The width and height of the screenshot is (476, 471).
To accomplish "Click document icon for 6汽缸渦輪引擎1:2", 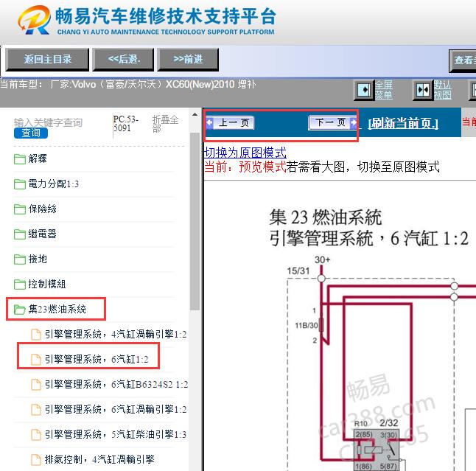I will pos(36,410).
